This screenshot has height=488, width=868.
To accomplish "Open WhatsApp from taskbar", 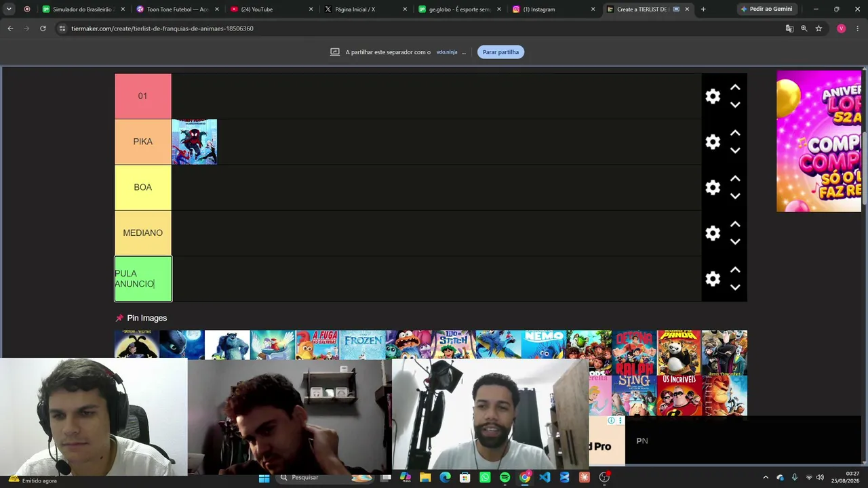I will pos(485,478).
